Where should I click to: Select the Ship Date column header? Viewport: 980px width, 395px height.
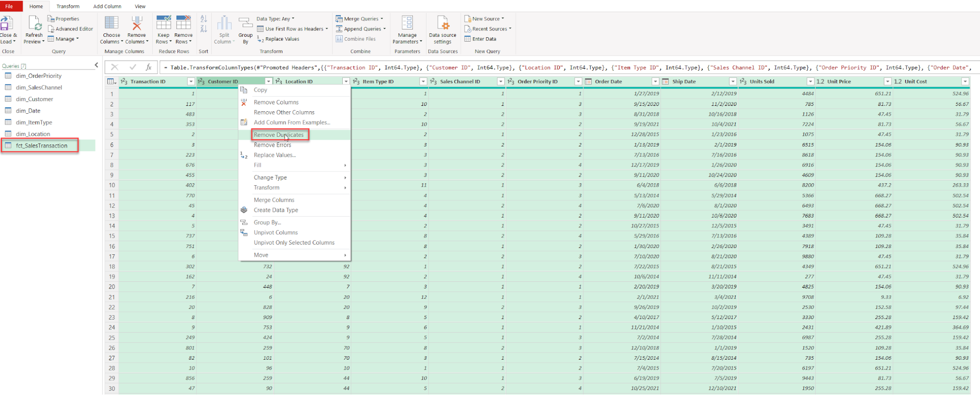click(699, 81)
